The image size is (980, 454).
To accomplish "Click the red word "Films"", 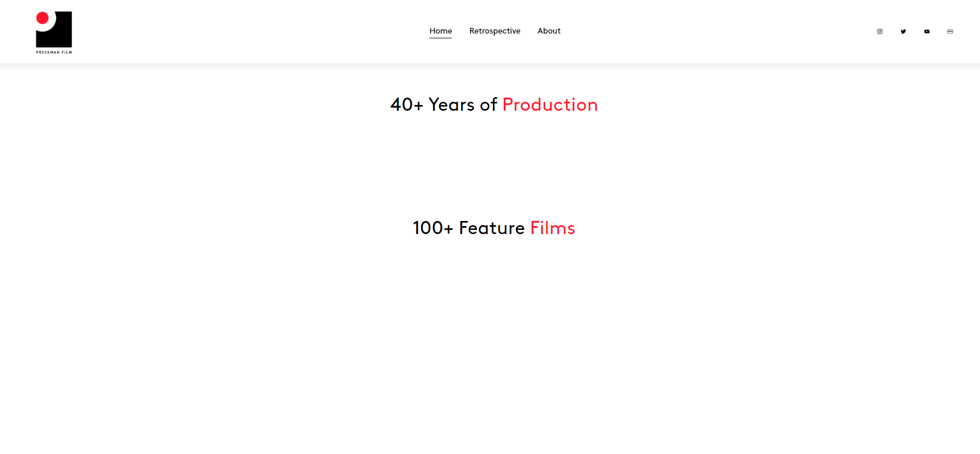I will 552,228.
